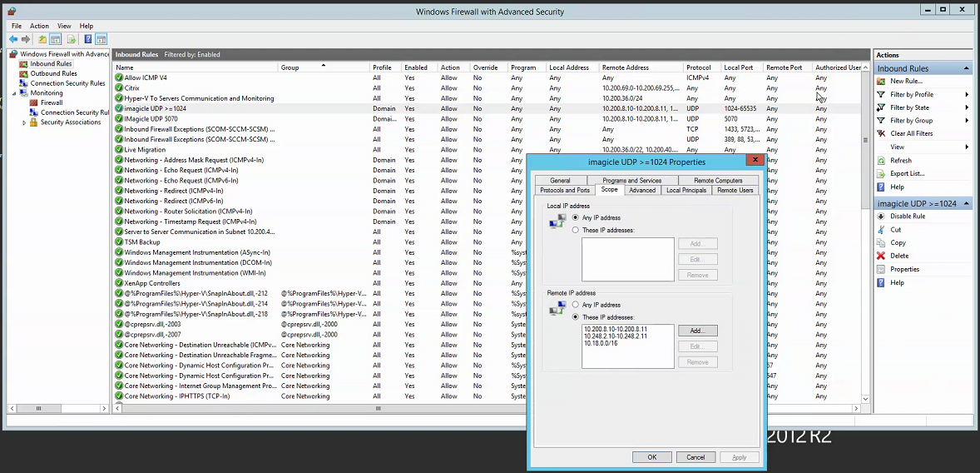Click Add button for Remote IP addresses
This screenshot has height=473, width=980.
coord(697,331)
